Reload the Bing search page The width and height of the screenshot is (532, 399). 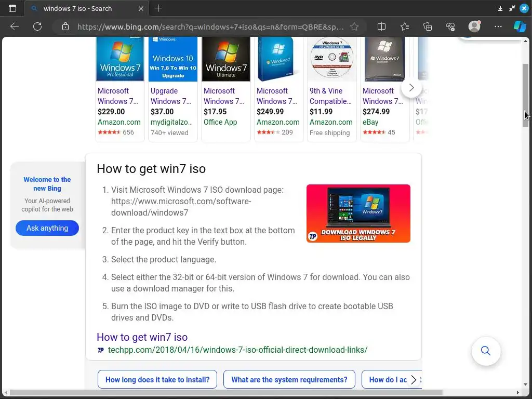[37, 26]
